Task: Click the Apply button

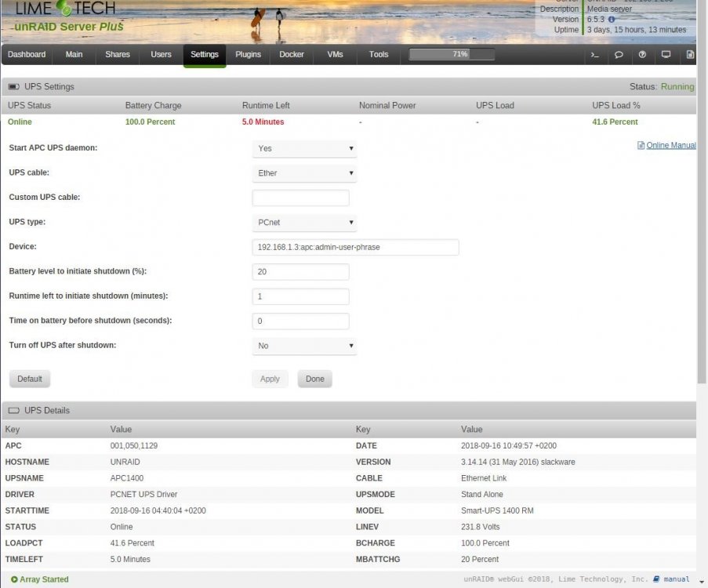Action: coord(270,379)
